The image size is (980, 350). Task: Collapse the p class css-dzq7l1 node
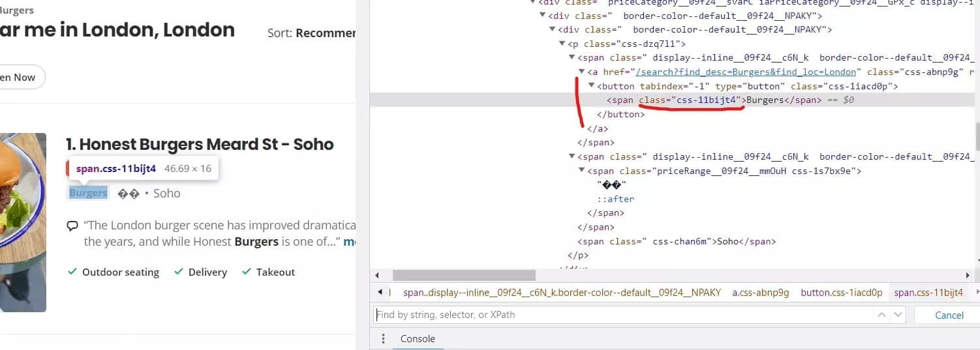pos(562,44)
